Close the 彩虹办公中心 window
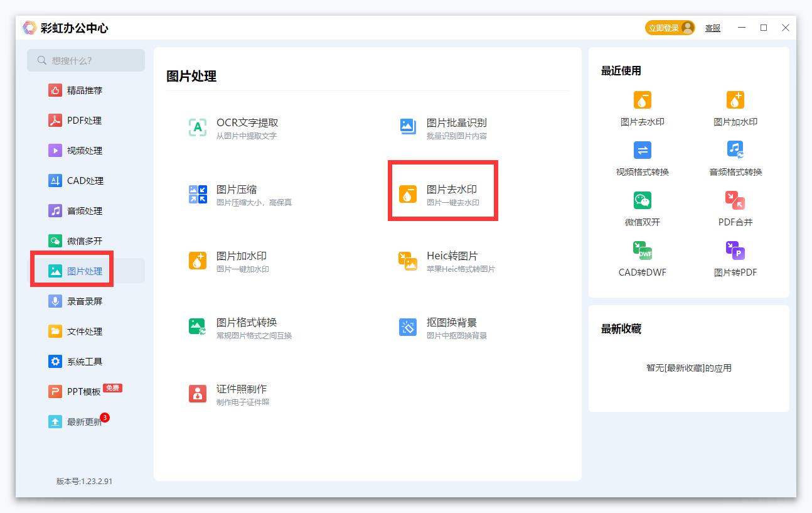Screen dimensions: 812x513 point(786,28)
